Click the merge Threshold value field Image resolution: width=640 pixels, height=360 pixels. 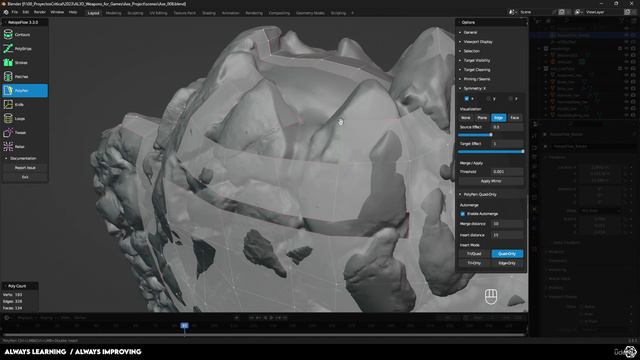coord(507,172)
